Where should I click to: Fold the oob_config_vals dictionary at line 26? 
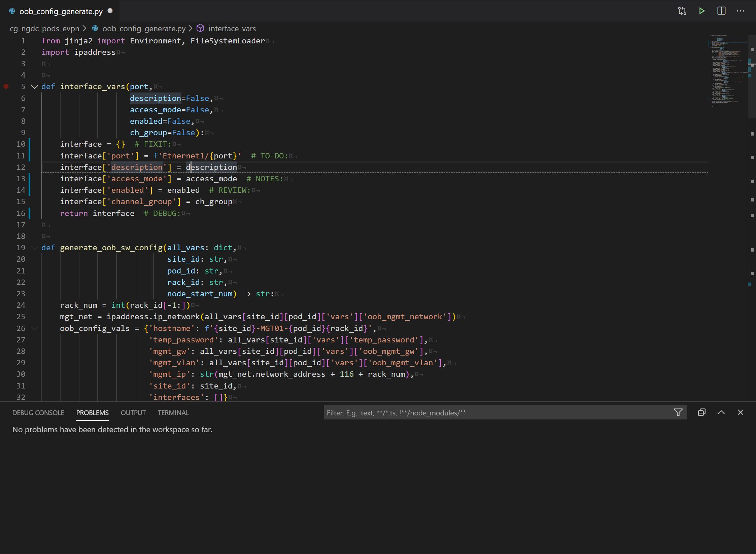point(34,328)
